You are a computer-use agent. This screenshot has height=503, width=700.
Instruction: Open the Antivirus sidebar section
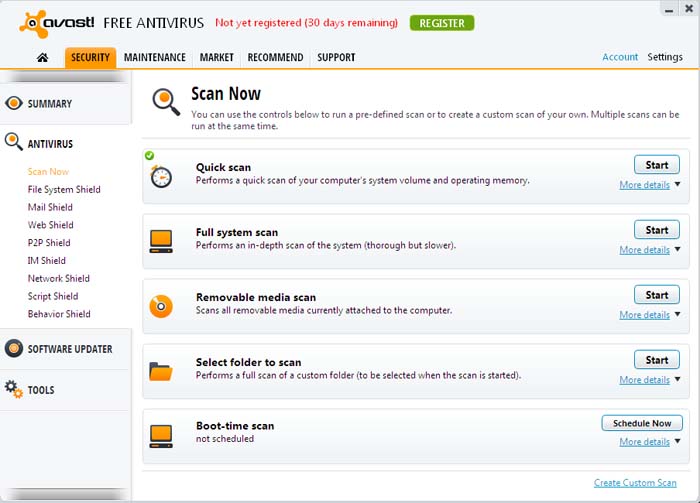click(66, 144)
